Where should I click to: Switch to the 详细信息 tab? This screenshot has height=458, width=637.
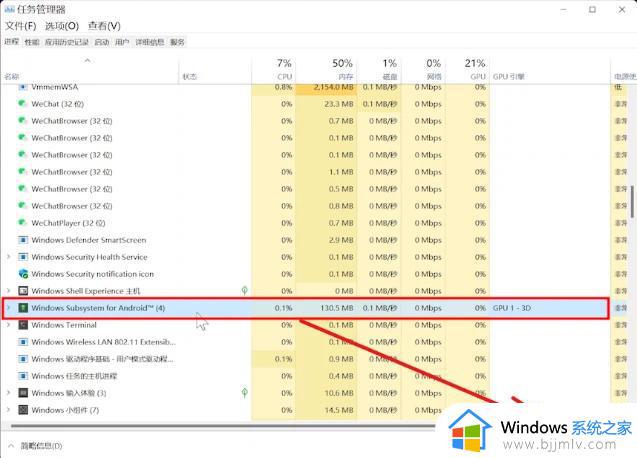pyautogui.click(x=150, y=42)
